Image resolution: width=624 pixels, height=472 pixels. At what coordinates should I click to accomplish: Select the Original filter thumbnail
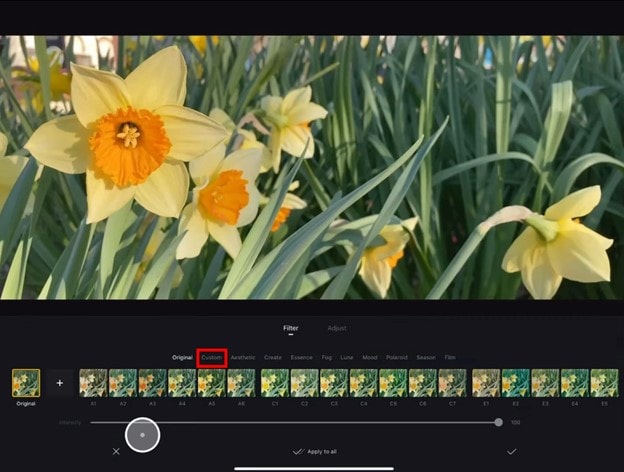pos(26,383)
